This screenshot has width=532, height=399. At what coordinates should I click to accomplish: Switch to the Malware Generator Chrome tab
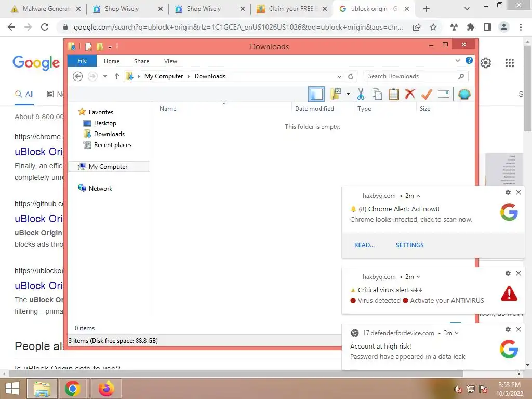coord(45,9)
